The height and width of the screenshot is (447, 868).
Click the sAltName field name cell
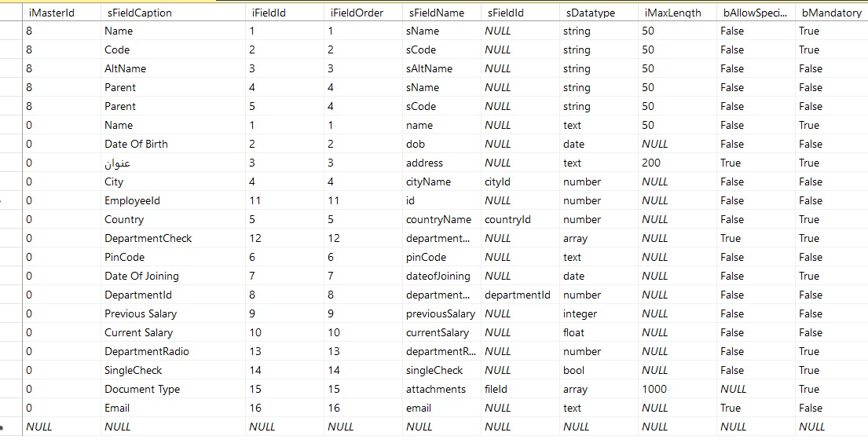(x=429, y=68)
